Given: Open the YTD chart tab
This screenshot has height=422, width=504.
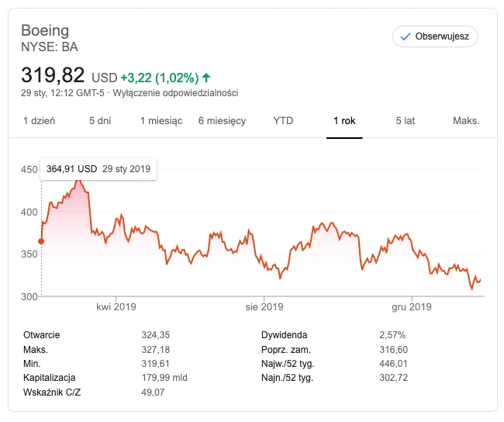Looking at the screenshot, I should tap(283, 121).
